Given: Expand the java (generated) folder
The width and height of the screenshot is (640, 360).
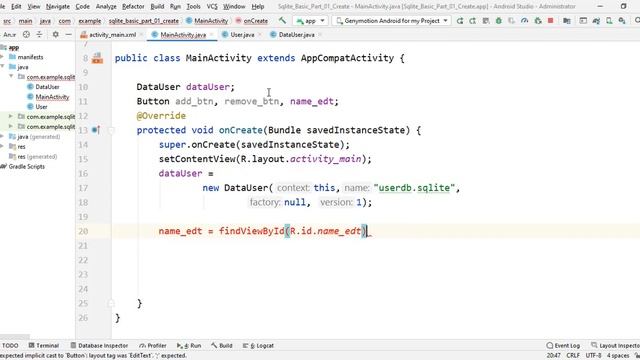Looking at the screenshot, I should coord(2,136).
